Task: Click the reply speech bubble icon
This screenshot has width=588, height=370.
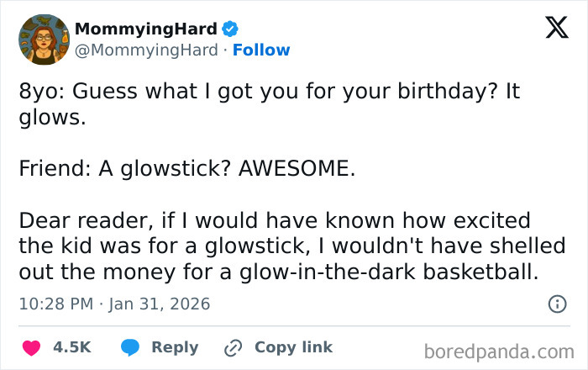Action: [x=130, y=347]
